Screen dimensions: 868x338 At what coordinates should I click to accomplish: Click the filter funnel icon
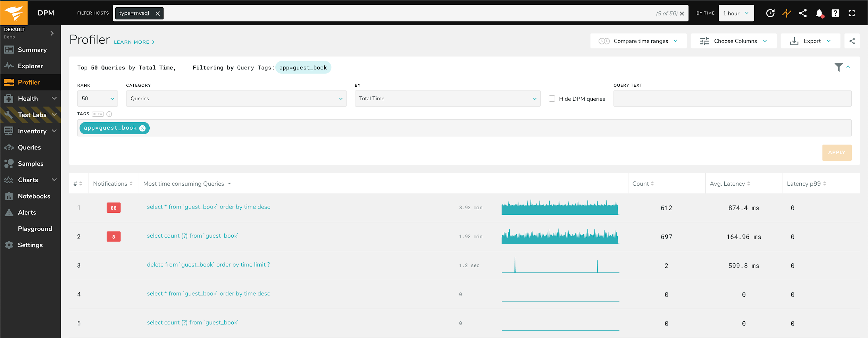click(838, 67)
